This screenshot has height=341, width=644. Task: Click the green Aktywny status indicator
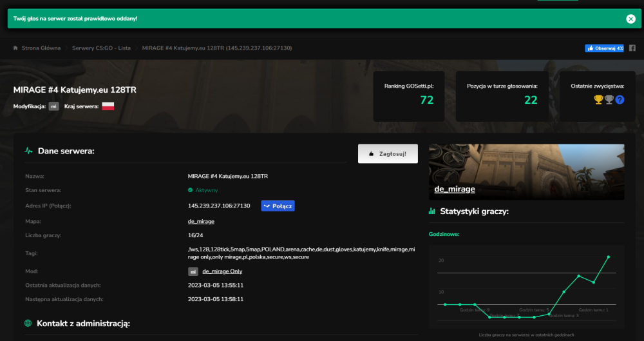coord(203,190)
